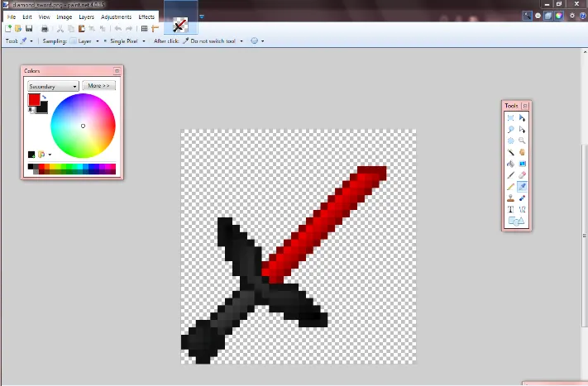Viewport: 588px width, 386px height.
Task: Select the Zoom magnifier tool
Action: point(522,141)
